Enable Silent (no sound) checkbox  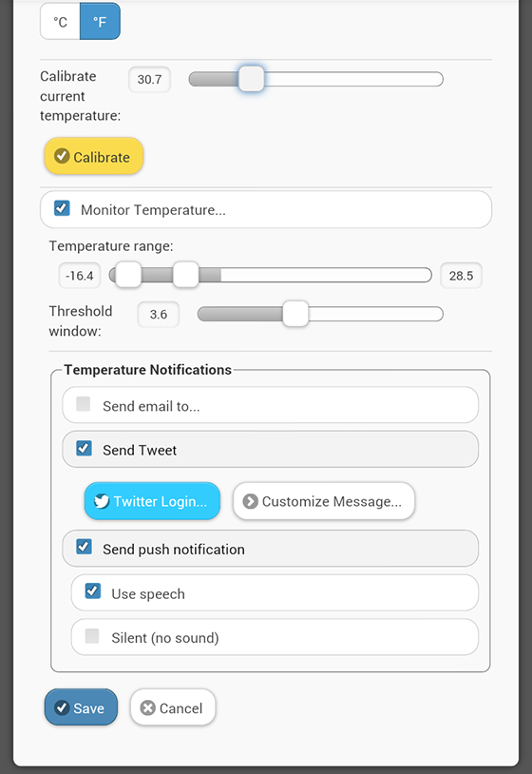pyautogui.click(x=92, y=636)
